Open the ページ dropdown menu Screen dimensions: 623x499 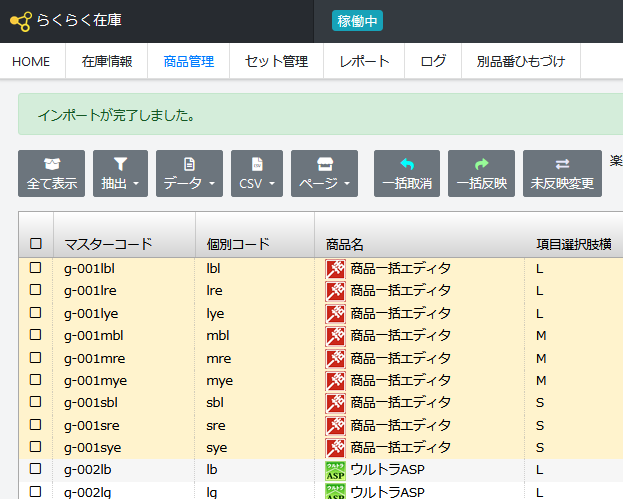pos(325,174)
